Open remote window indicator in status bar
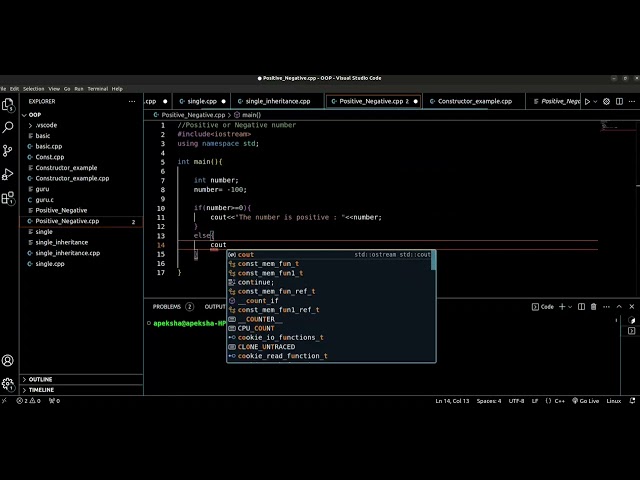 (4, 401)
